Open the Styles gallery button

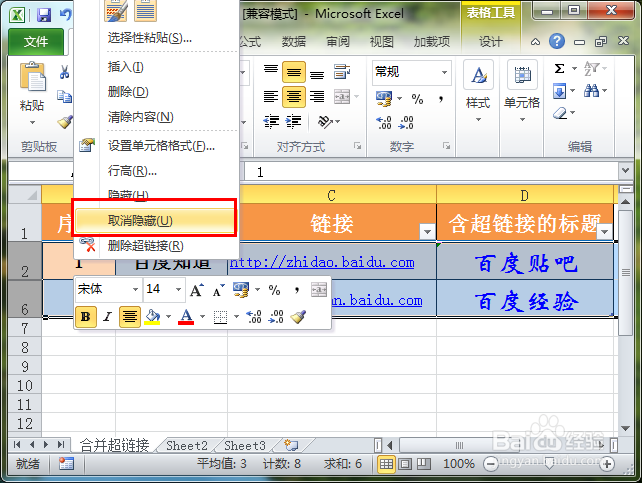pos(478,91)
